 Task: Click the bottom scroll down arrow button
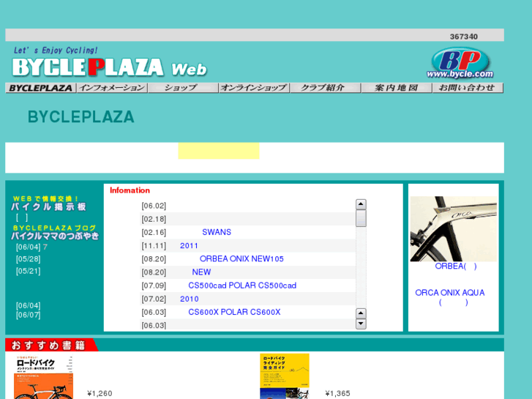[x=361, y=324]
